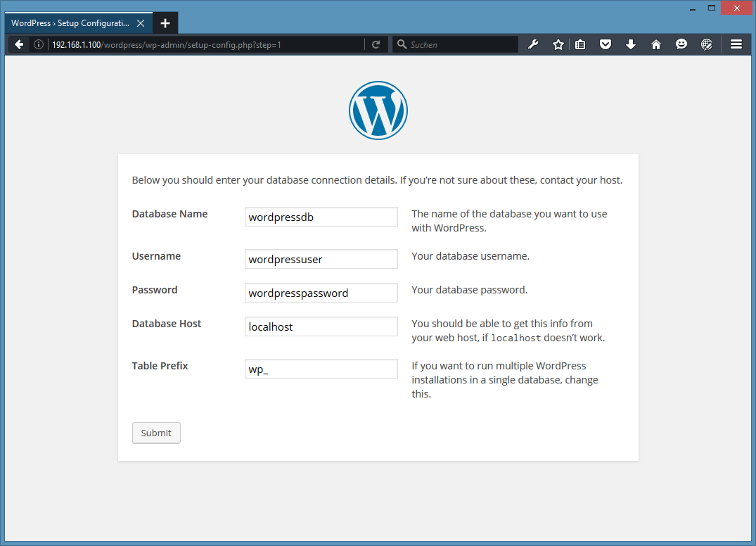Open the smiley chat icon
The width and height of the screenshot is (756, 546).
point(681,45)
